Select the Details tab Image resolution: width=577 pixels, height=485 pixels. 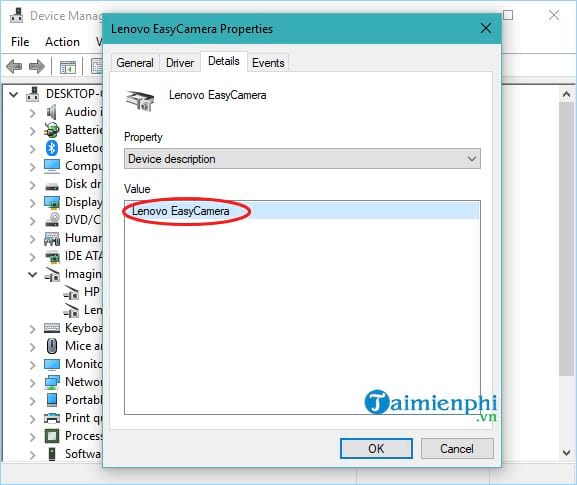click(224, 61)
